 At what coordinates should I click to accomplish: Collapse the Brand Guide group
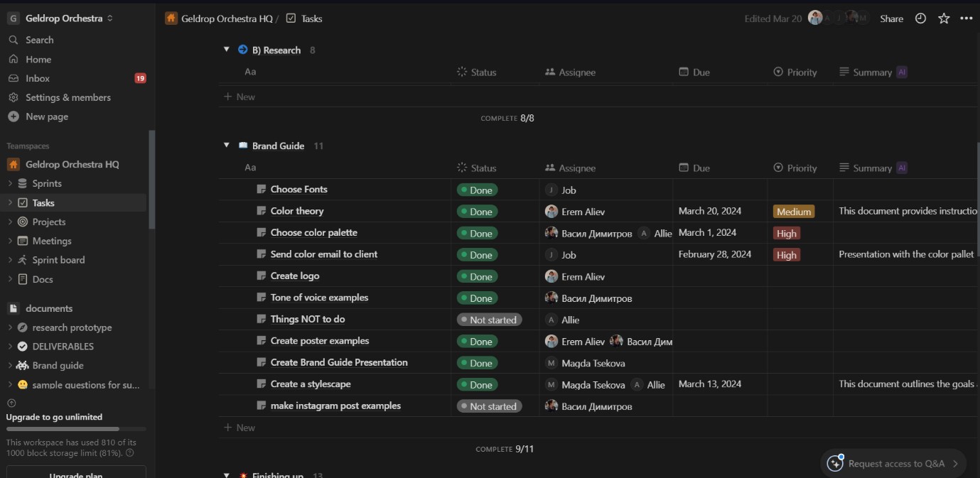tap(227, 146)
